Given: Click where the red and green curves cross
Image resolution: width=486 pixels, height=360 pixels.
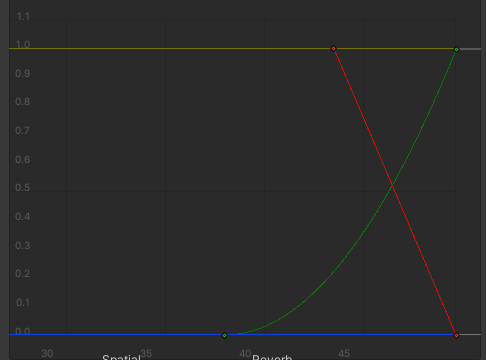Looking at the screenshot, I should pyautogui.click(x=393, y=186).
